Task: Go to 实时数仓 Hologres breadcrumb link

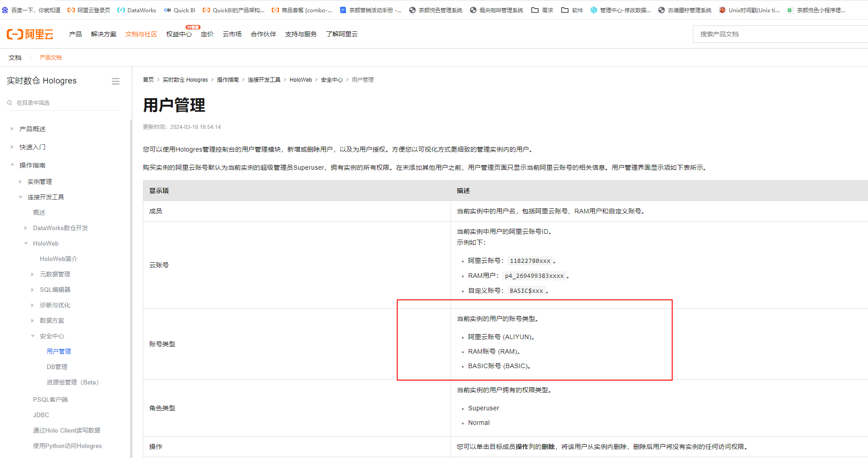Action: click(x=185, y=80)
